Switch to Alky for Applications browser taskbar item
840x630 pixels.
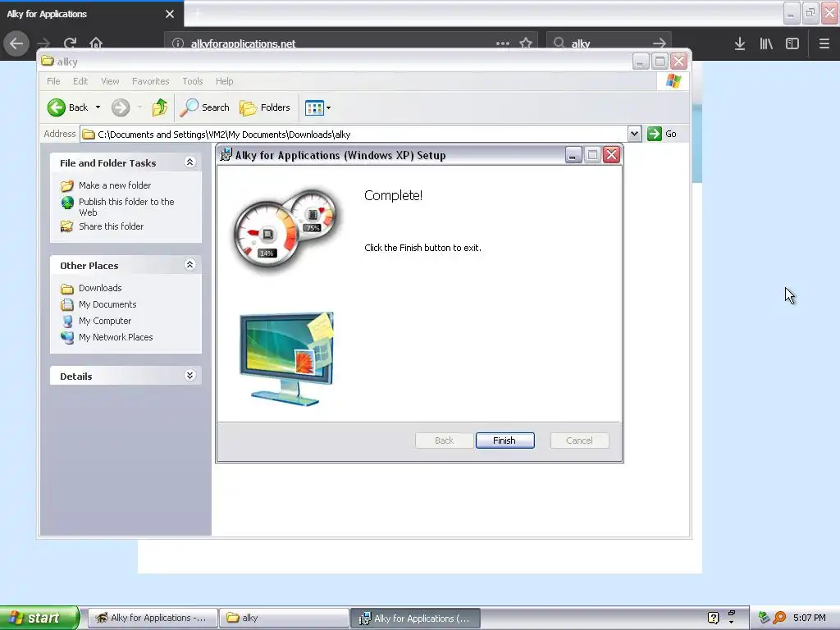153,619
